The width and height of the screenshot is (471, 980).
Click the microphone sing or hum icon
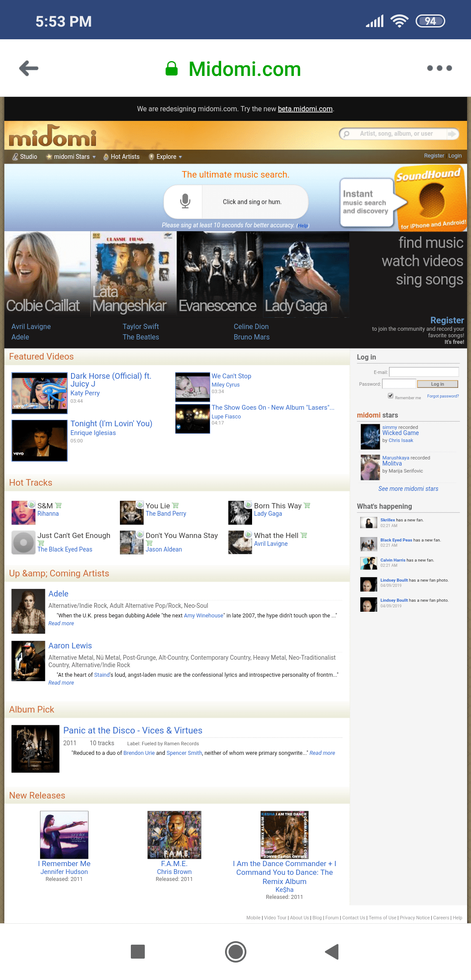click(185, 202)
